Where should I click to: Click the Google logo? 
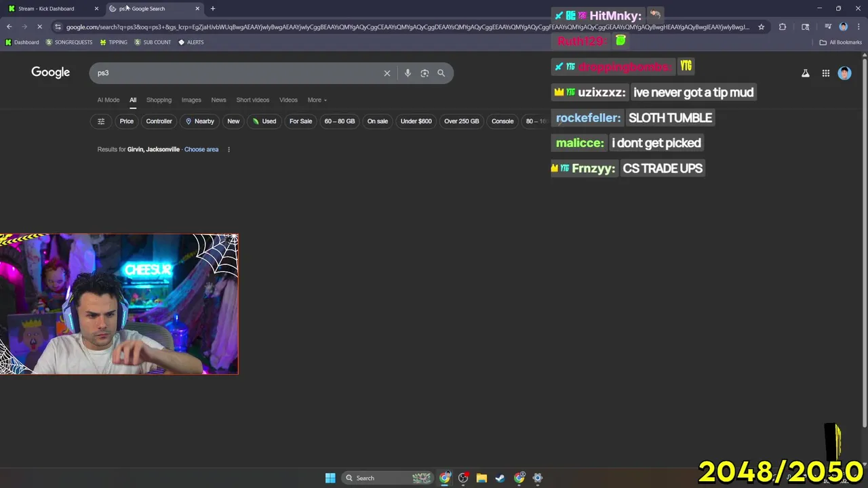pos(50,73)
